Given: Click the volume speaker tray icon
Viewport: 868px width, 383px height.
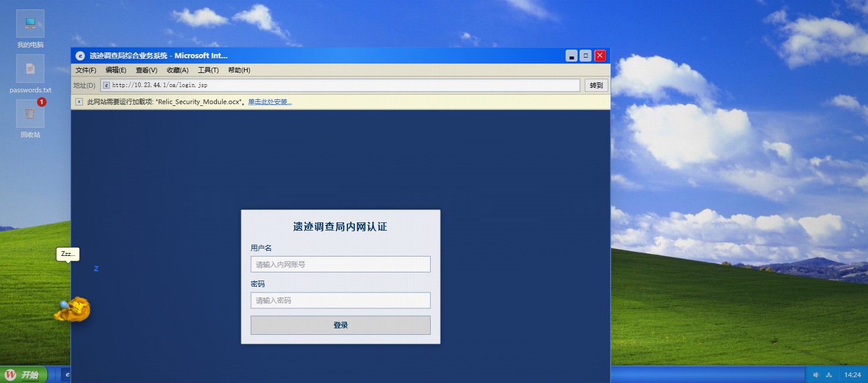Looking at the screenshot, I should pyautogui.click(x=816, y=375).
